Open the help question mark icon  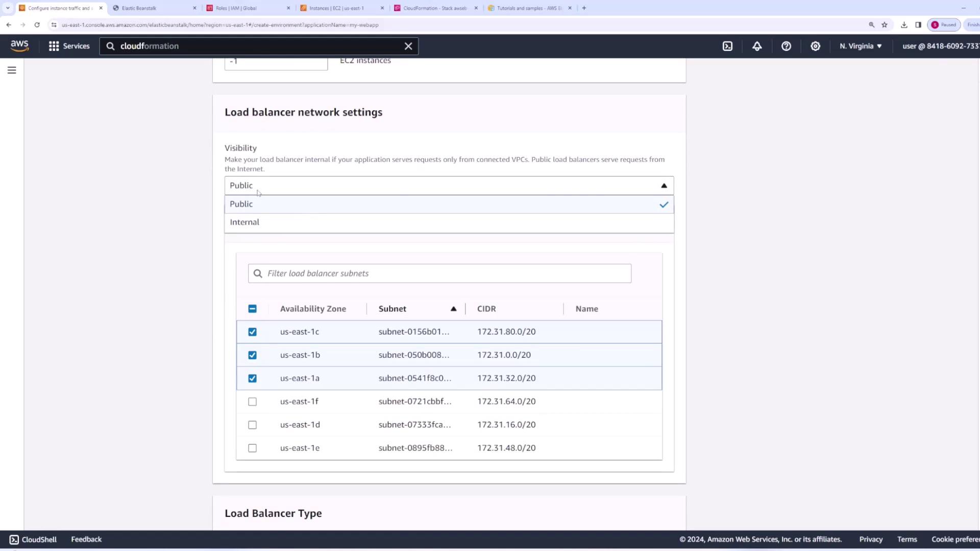[786, 46]
